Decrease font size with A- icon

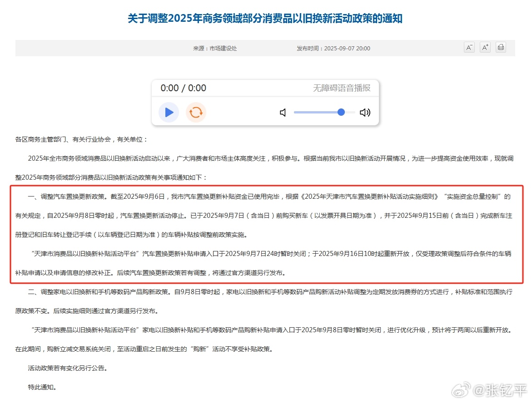tap(469, 48)
